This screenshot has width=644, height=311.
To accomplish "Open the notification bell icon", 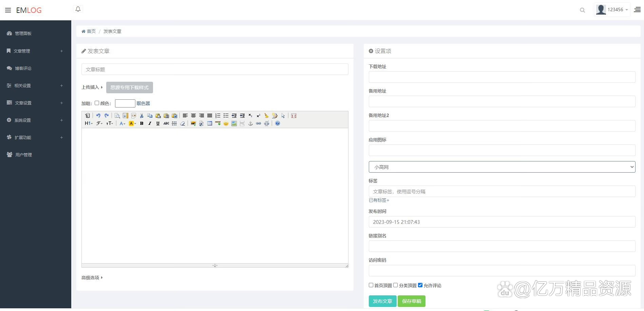I will click(x=78, y=9).
